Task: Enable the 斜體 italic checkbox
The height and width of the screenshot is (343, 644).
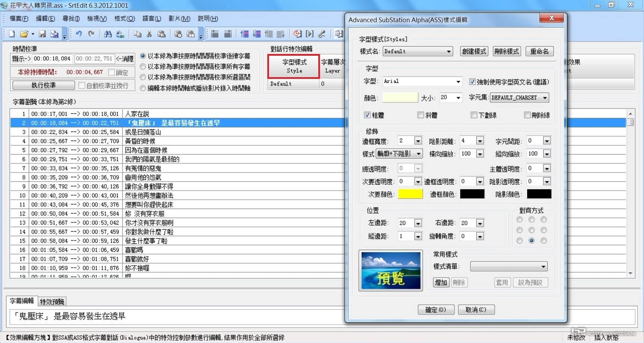Action: [x=421, y=115]
